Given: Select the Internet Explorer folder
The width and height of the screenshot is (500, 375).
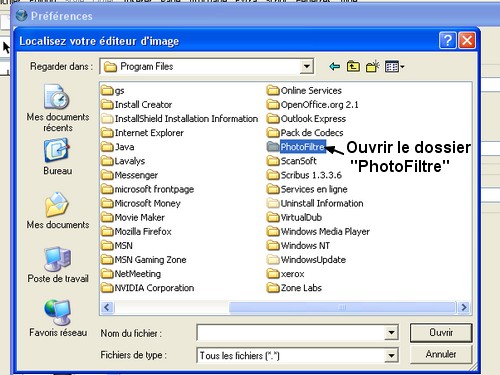Looking at the screenshot, I should 143,133.
